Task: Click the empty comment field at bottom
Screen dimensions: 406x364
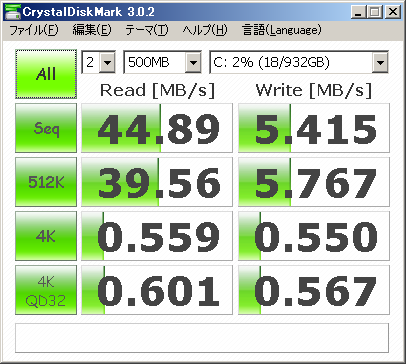Action: point(202,338)
